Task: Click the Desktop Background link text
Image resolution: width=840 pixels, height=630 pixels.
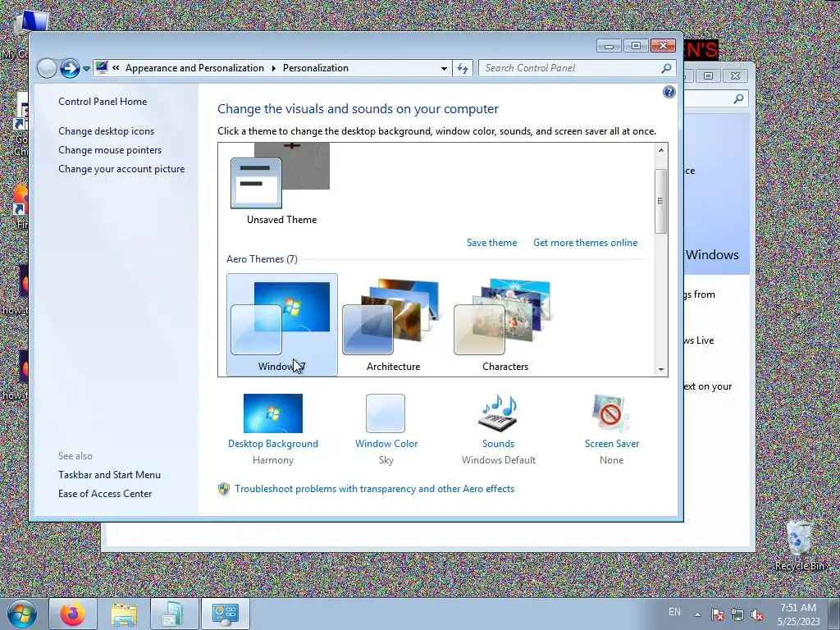Action: click(x=273, y=444)
